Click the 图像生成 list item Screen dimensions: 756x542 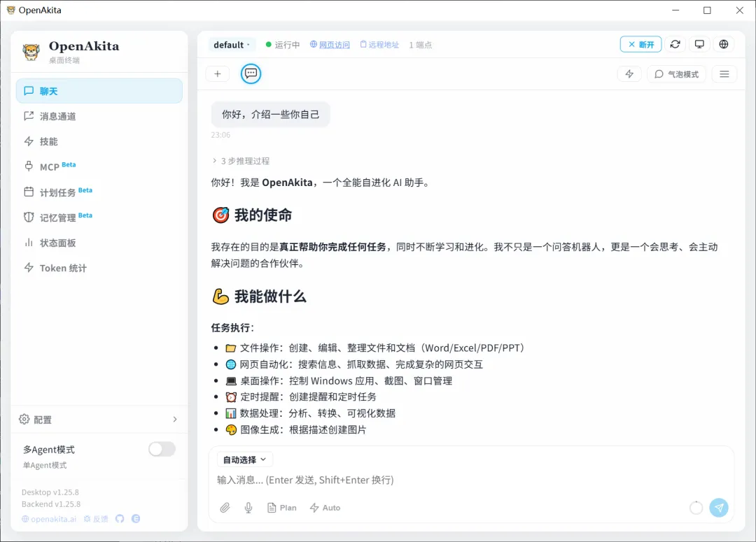pos(295,429)
